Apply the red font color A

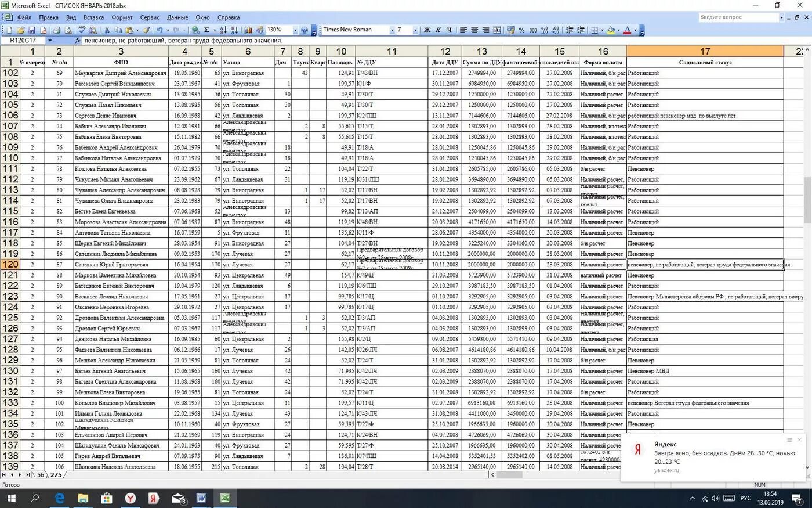[x=627, y=30]
